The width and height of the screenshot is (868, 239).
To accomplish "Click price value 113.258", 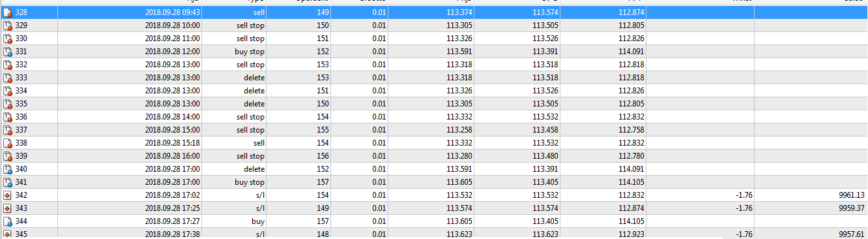I will pyautogui.click(x=459, y=130).
